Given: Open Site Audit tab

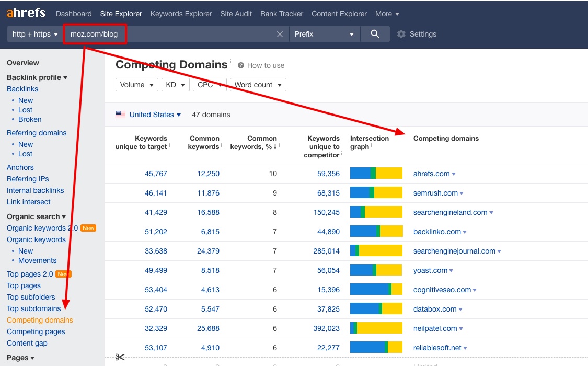Looking at the screenshot, I should (x=236, y=14).
